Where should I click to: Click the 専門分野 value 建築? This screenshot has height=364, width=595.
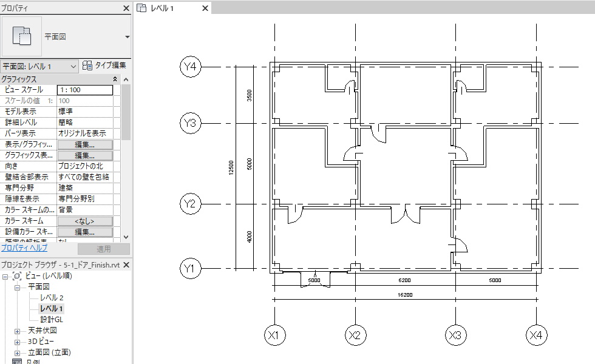click(85, 188)
